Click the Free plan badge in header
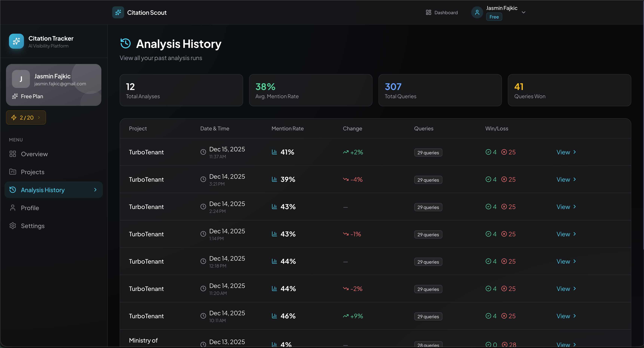Image resolution: width=644 pixels, height=348 pixels. coord(494,17)
